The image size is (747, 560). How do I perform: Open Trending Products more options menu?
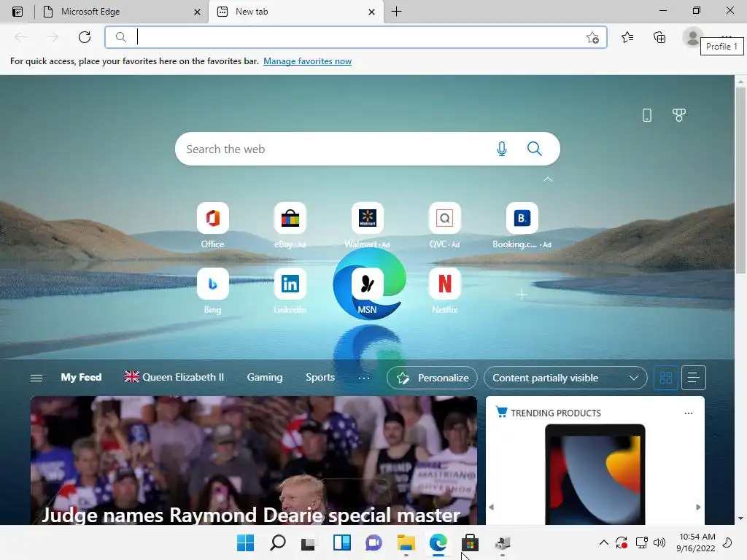(689, 413)
